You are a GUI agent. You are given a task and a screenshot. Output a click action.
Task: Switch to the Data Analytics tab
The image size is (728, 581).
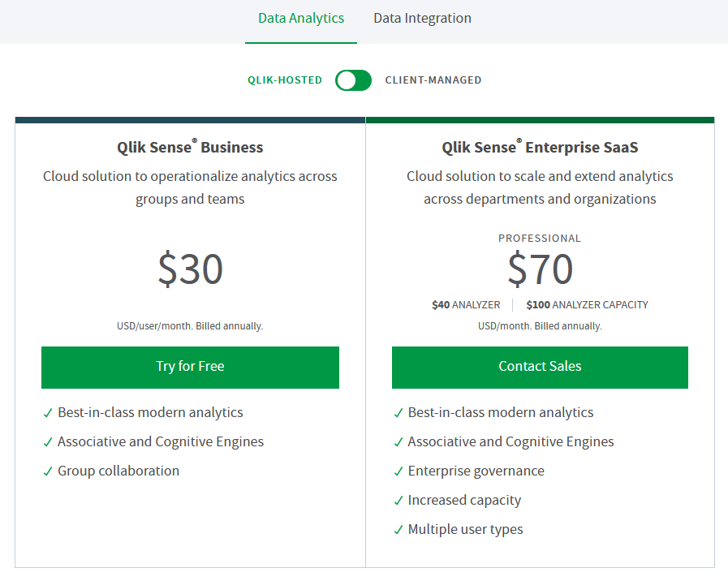click(x=301, y=19)
